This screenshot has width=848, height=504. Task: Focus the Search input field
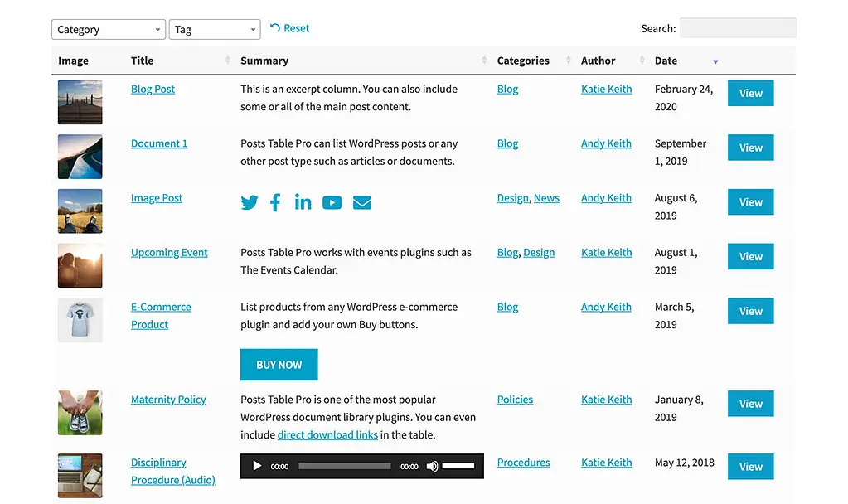pos(738,28)
